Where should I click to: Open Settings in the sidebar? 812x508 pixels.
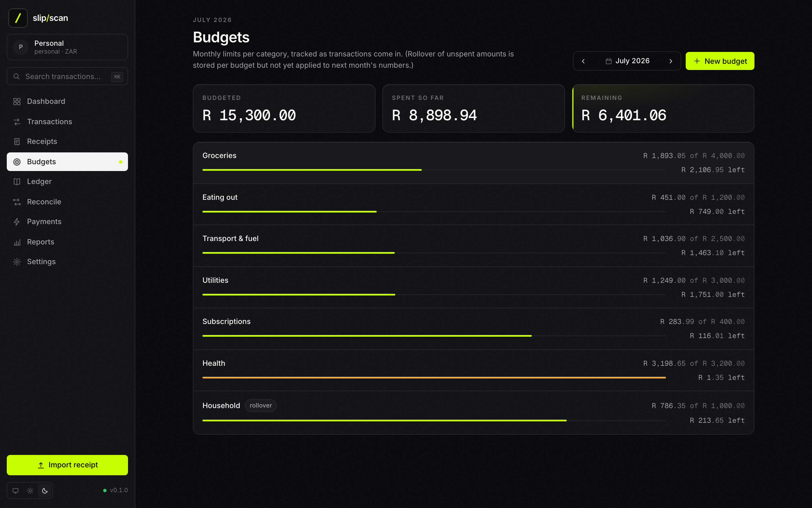[x=67, y=262]
